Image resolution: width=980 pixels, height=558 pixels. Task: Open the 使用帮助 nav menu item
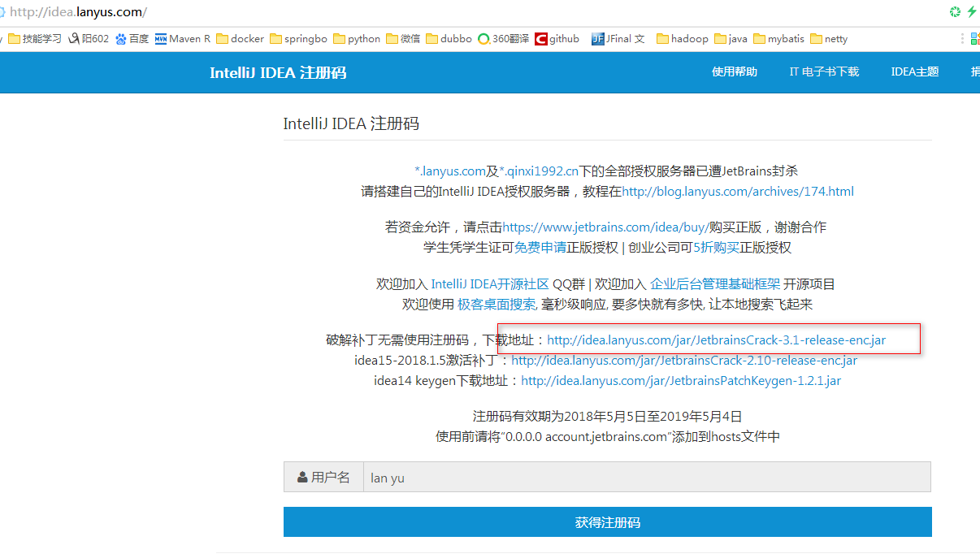click(735, 71)
